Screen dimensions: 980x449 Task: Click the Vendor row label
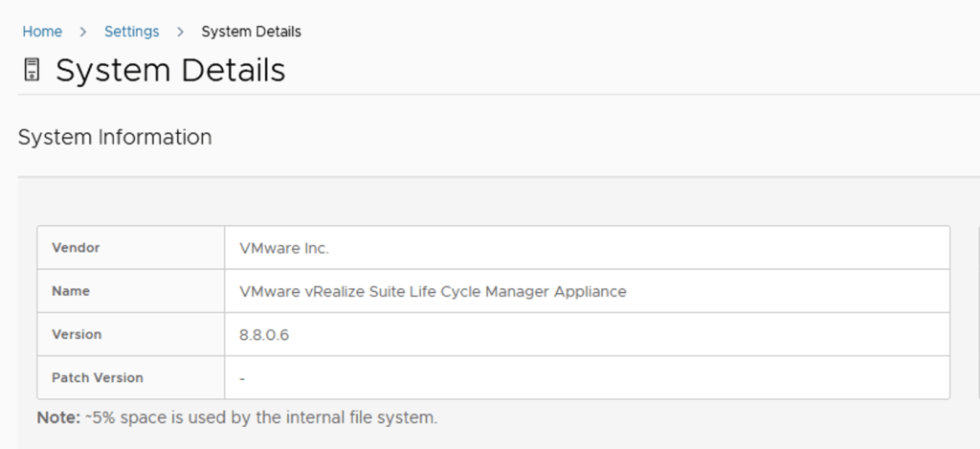pos(76,248)
